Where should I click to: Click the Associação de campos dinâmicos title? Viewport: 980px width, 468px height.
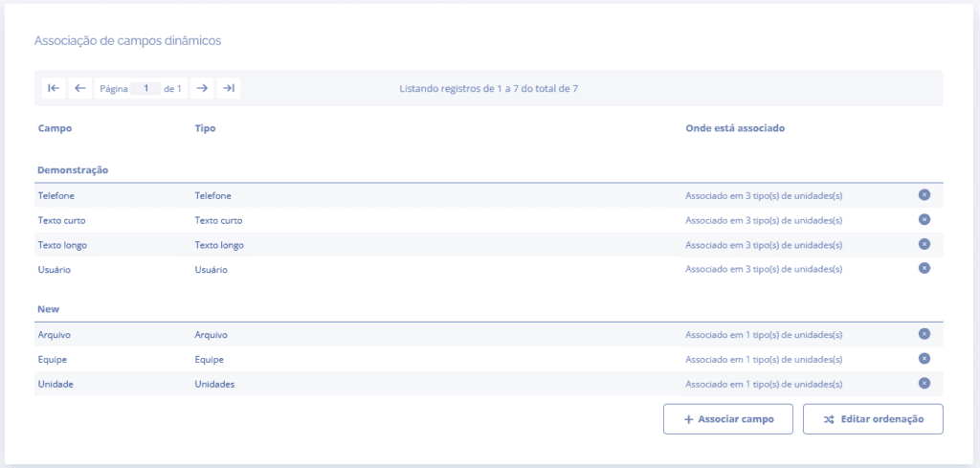[127, 40]
